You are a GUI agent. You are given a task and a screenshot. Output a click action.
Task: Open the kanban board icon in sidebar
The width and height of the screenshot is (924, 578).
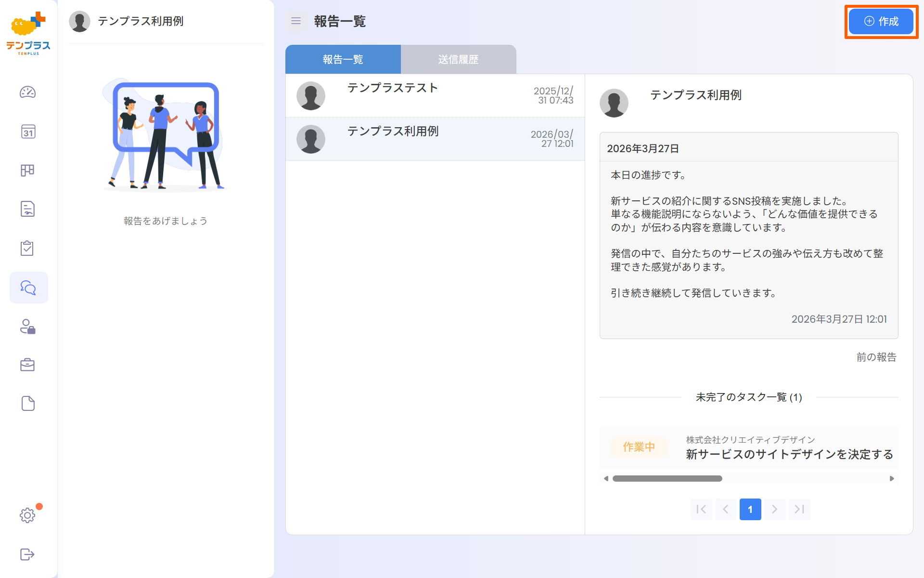(x=28, y=171)
